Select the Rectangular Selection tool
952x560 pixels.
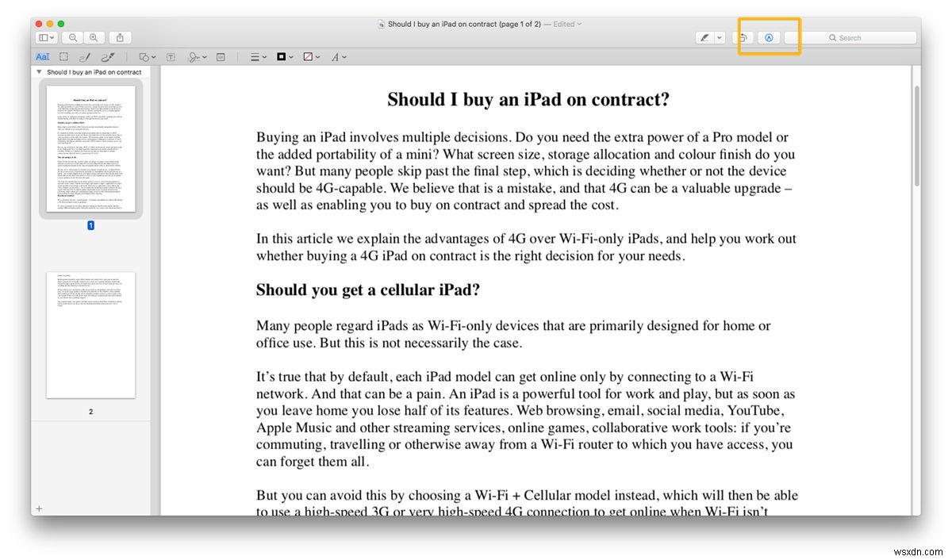pos(63,56)
